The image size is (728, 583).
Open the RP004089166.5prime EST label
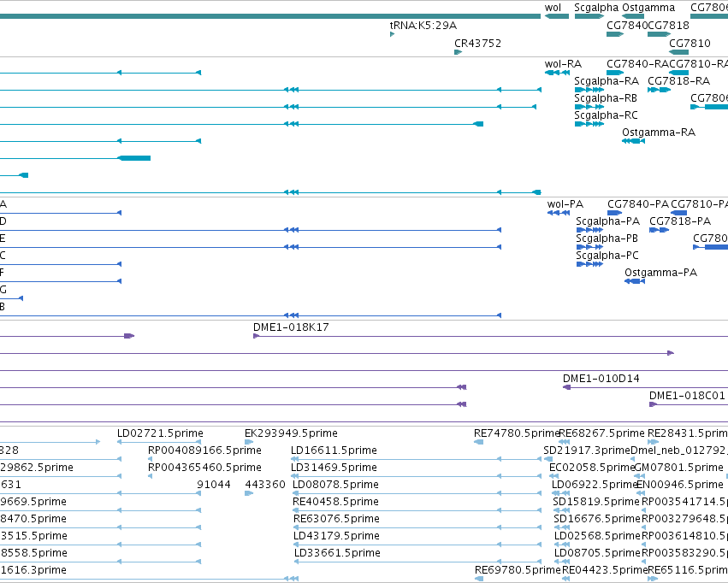click(x=204, y=450)
